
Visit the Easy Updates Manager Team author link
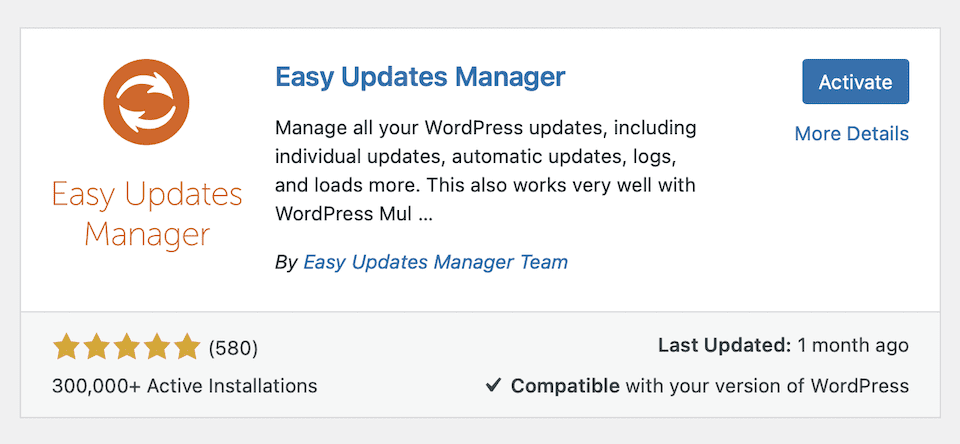coord(435,262)
